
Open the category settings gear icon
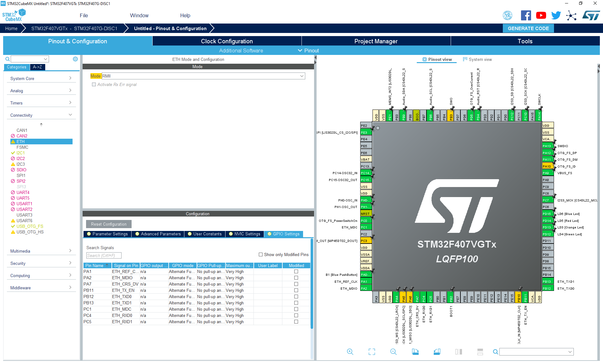pos(75,59)
